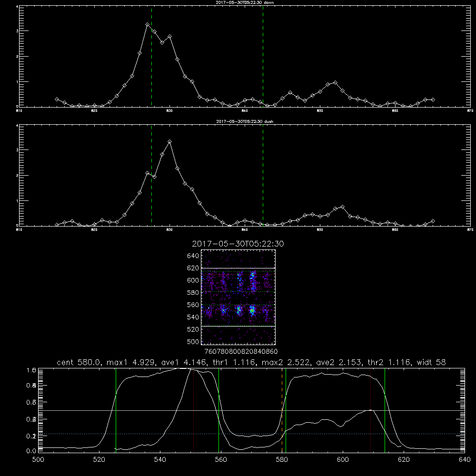The height and width of the screenshot is (476, 476).
Task: Click the combined x-axis tick labels under spectral image
Action: tap(241, 352)
